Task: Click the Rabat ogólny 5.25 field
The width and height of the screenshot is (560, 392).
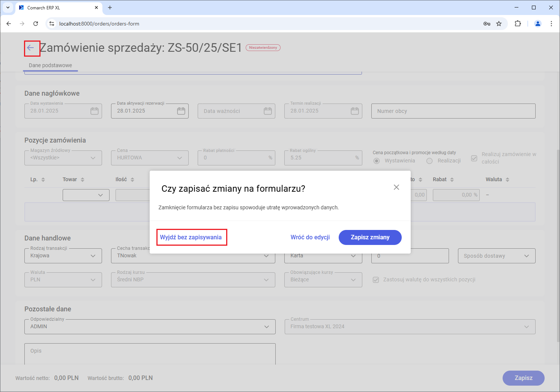Action: tap(323, 158)
